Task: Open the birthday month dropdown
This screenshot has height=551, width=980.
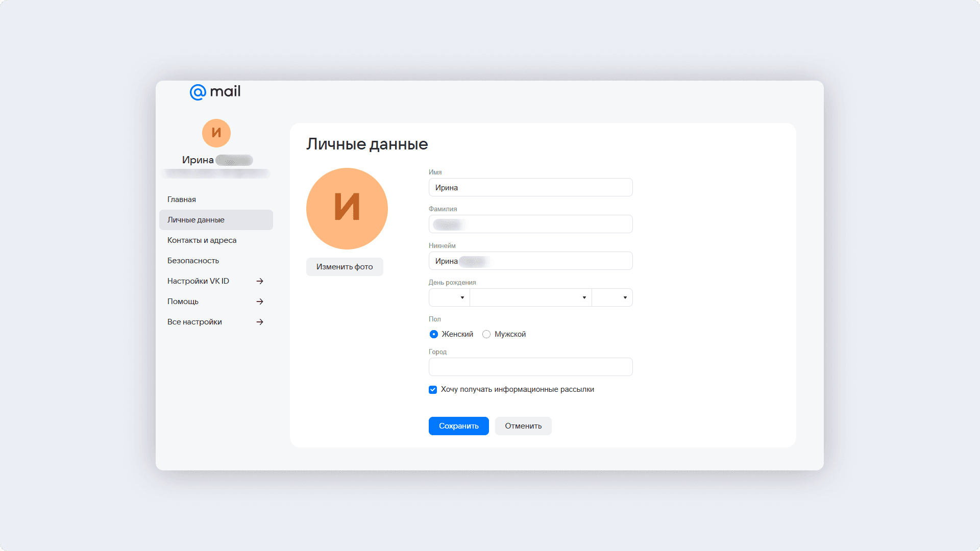Action: point(530,297)
